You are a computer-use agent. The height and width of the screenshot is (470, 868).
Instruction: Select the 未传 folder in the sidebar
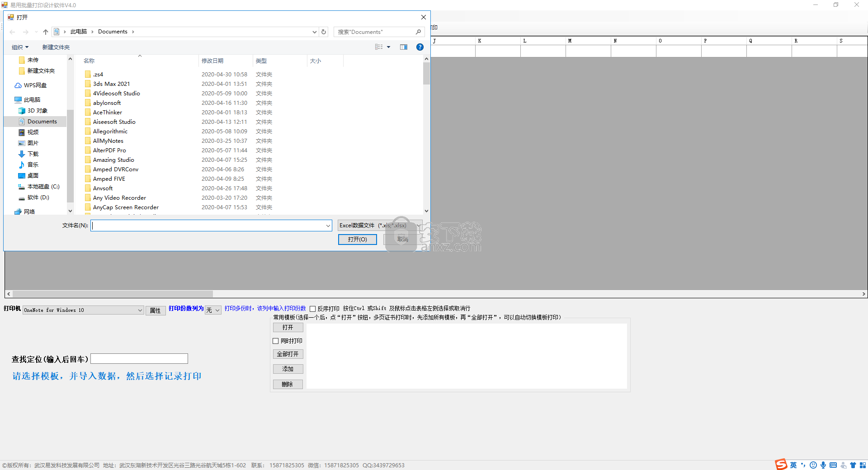pos(29,60)
